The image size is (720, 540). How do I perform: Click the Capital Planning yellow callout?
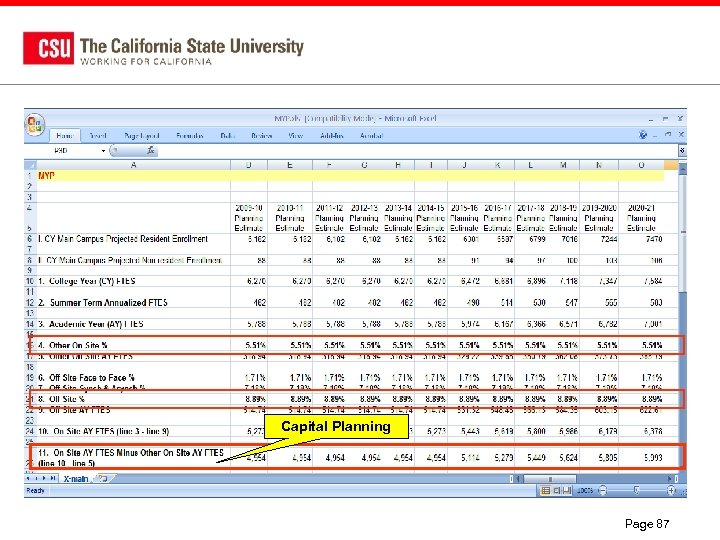[336, 427]
